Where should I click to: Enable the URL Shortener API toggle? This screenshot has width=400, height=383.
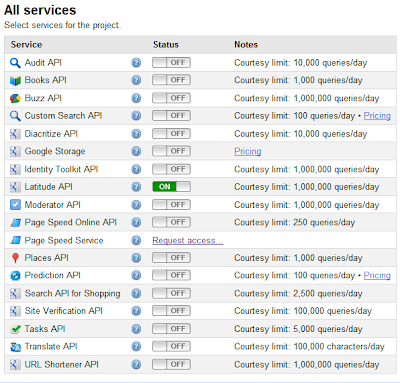(x=171, y=364)
